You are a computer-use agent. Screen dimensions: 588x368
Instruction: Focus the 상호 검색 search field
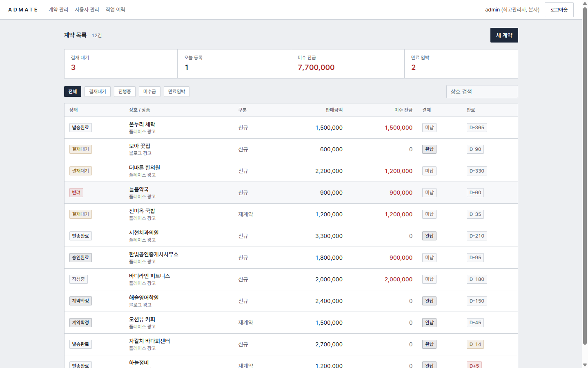[x=482, y=92]
